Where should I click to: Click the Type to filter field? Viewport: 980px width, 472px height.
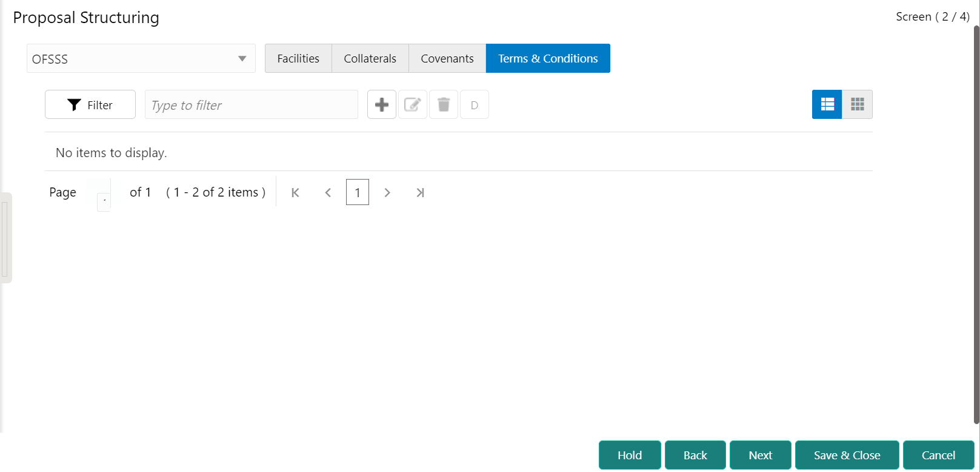click(252, 104)
